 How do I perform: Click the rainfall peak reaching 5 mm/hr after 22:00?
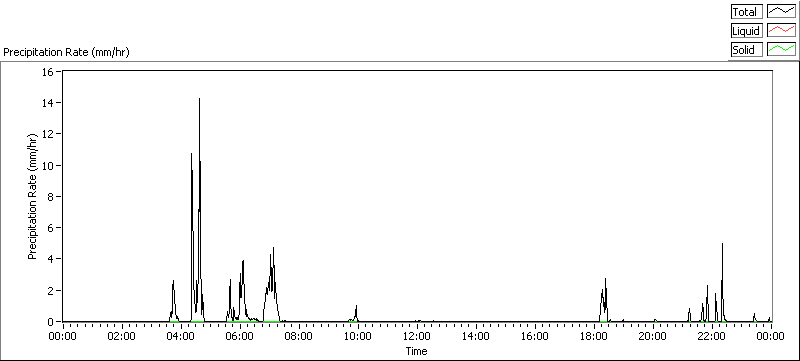tap(722, 244)
